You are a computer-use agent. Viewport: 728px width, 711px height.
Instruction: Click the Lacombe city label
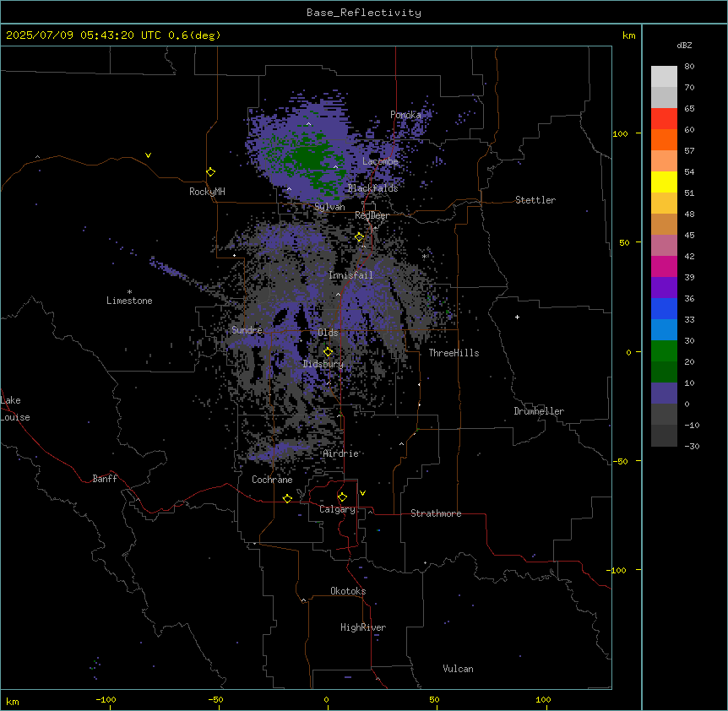[380, 161]
